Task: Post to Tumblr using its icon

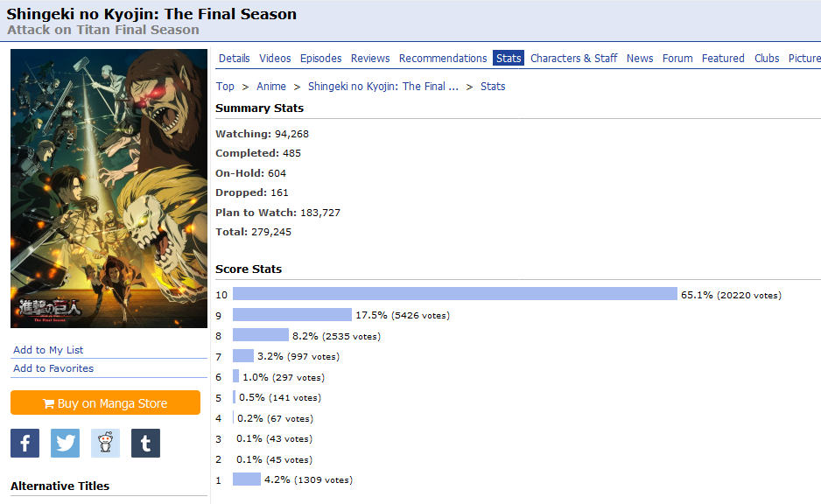Action: tap(145, 443)
